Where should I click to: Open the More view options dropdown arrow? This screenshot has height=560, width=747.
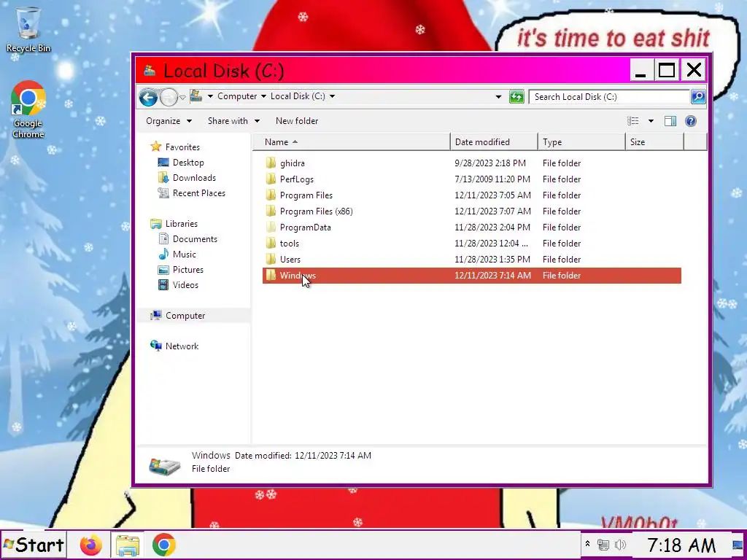[651, 121]
